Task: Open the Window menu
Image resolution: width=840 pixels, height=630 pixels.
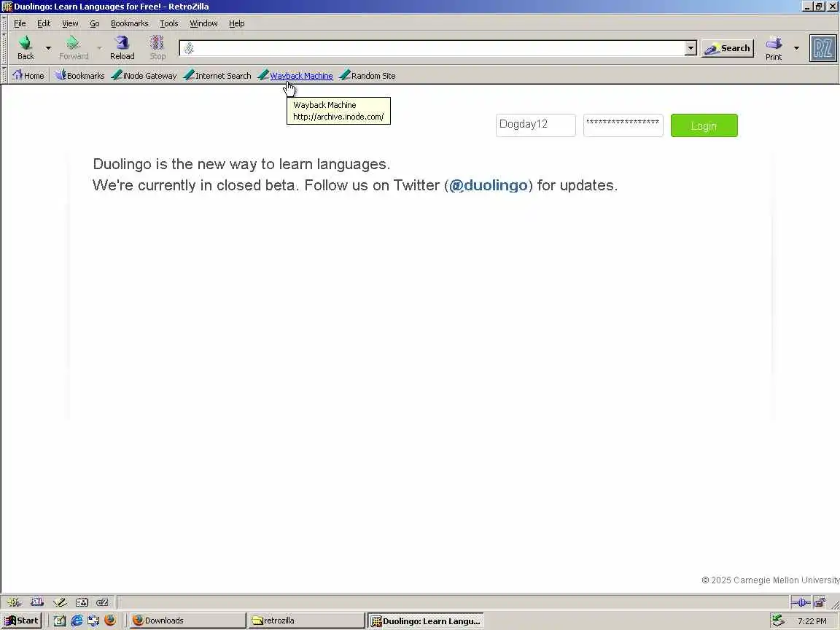Action: coord(203,23)
